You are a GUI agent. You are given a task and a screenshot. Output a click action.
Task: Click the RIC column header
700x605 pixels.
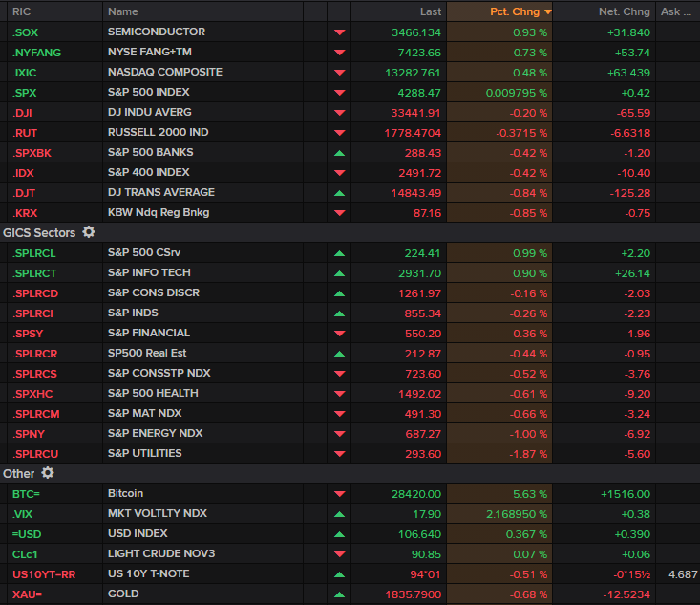(x=54, y=11)
